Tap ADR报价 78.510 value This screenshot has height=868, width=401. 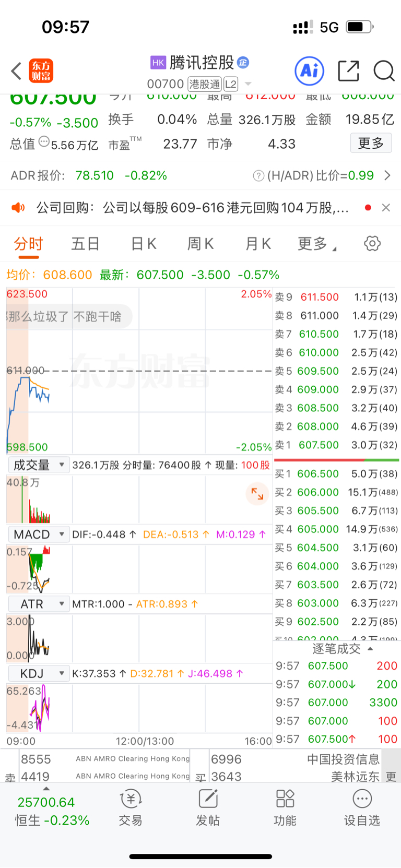point(95,176)
